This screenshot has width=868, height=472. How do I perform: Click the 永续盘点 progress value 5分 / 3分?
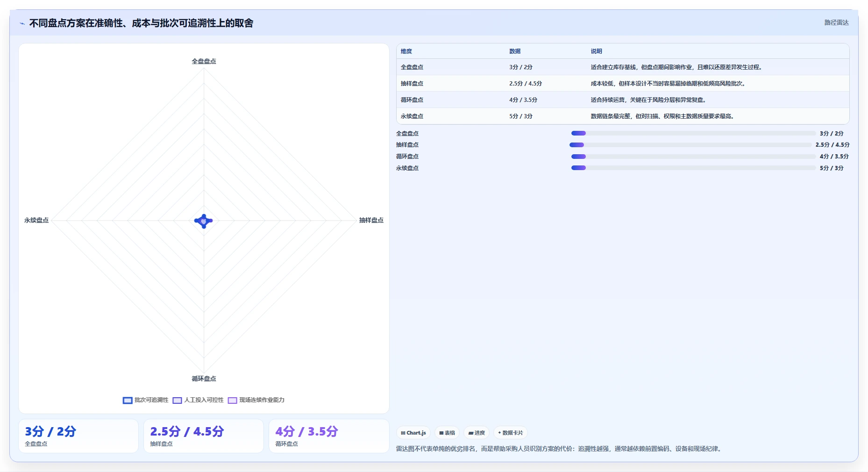tap(832, 168)
